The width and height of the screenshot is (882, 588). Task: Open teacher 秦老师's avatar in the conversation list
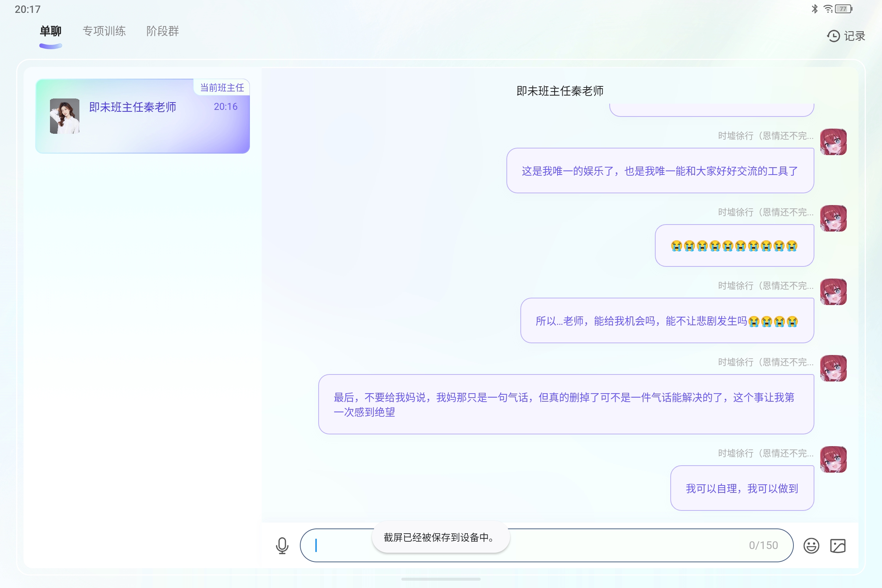pyautogui.click(x=65, y=116)
